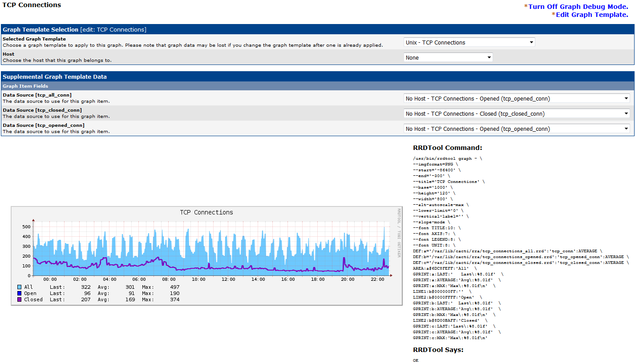The height and width of the screenshot is (364, 635).
Task: Click the 'TCP Connections' page title
Action: (x=32, y=5)
